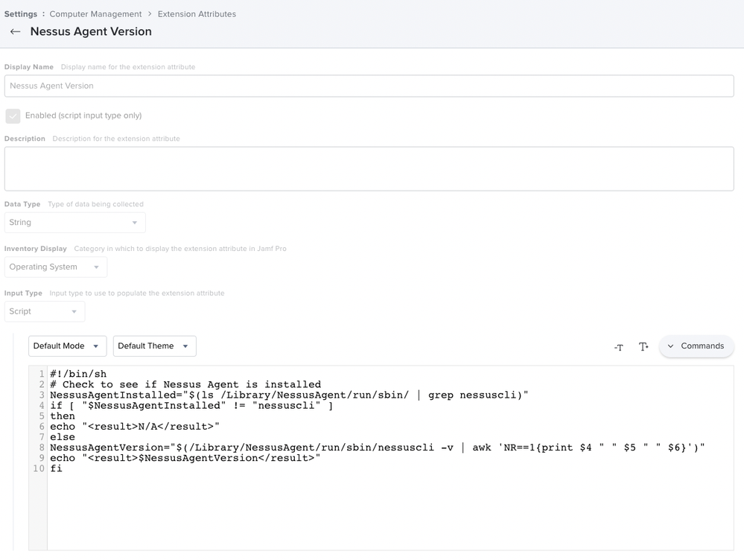
Task: Click the back arrow beside Nessus Agent Version
Action: point(15,32)
